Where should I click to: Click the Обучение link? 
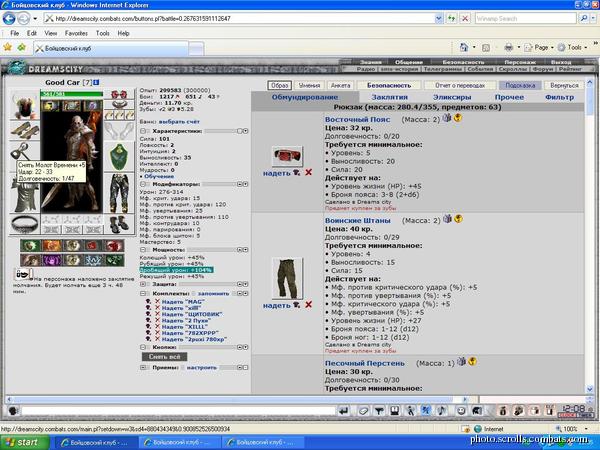pos(159,176)
